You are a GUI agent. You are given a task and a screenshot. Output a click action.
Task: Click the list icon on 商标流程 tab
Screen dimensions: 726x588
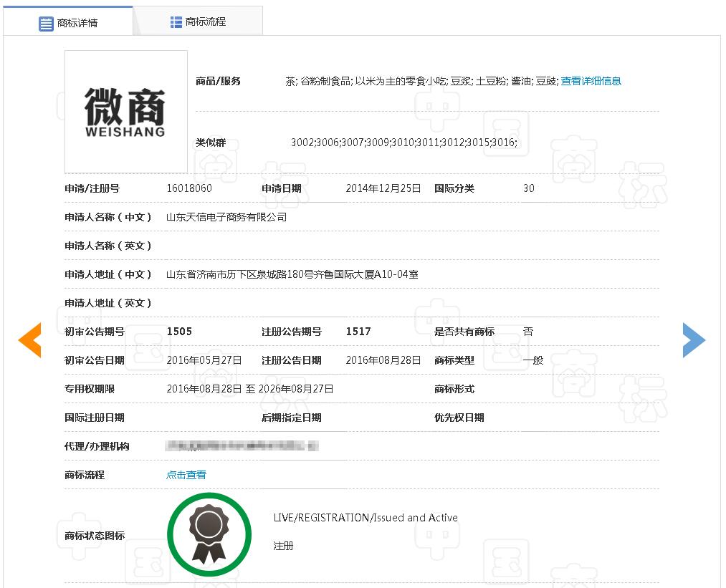175,21
